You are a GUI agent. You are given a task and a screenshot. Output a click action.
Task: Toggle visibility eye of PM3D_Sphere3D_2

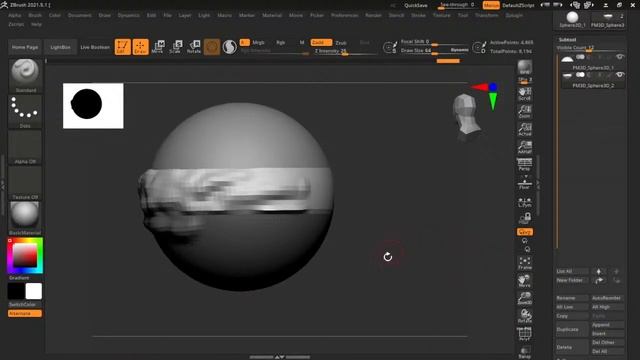click(620, 75)
